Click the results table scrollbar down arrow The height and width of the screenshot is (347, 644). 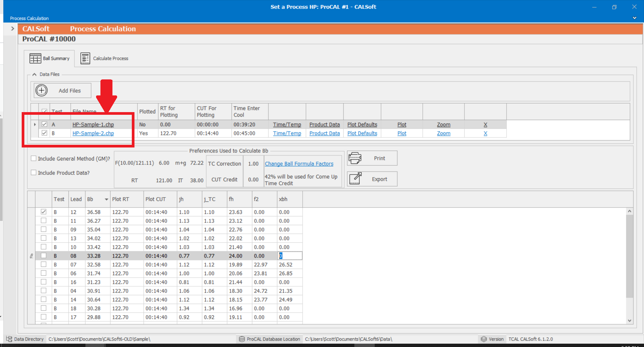(x=629, y=320)
